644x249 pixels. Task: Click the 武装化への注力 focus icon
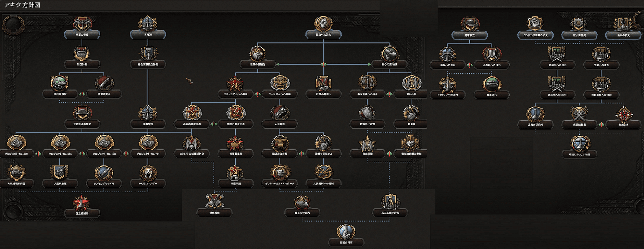tap(557, 55)
